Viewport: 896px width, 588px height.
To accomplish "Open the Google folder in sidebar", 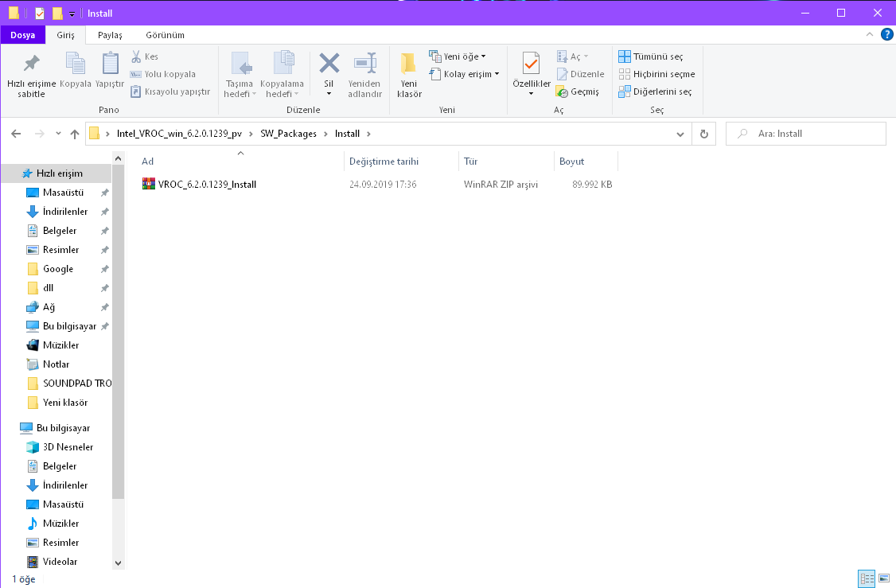I will click(x=58, y=269).
